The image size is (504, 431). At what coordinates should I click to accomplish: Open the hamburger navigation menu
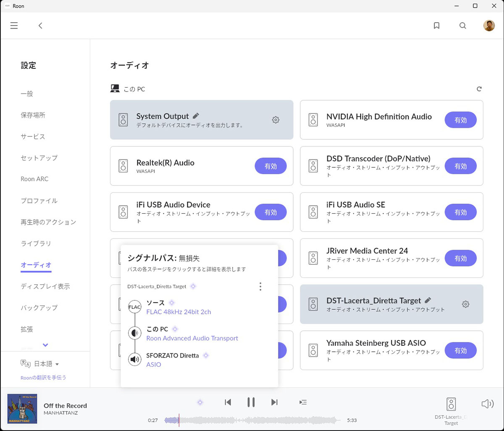click(14, 26)
